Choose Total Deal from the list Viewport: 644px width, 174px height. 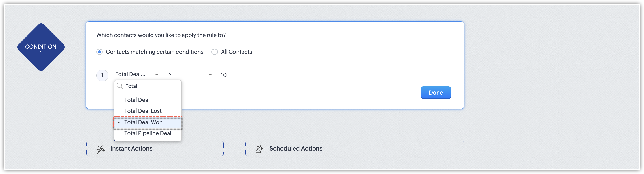pyautogui.click(x=137, y=100)
